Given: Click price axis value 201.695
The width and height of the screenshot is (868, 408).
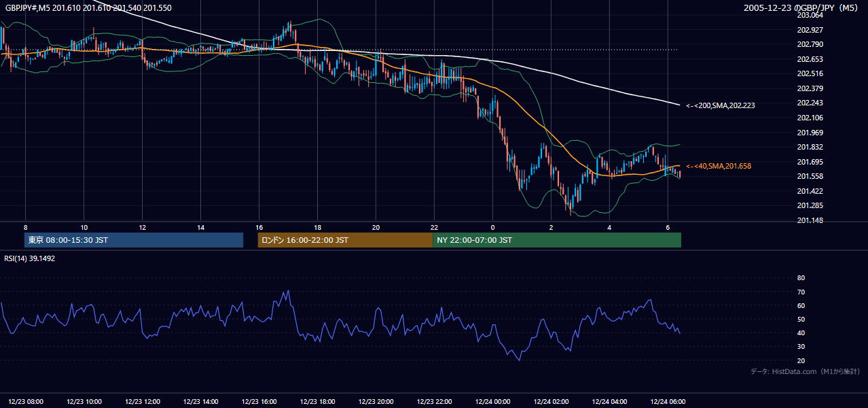Looking at the screenshot, I should pyautogui.click(x=810, y=162).
